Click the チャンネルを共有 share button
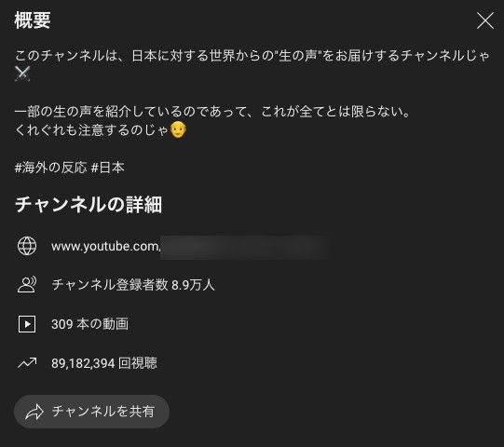 click(91, 412)
